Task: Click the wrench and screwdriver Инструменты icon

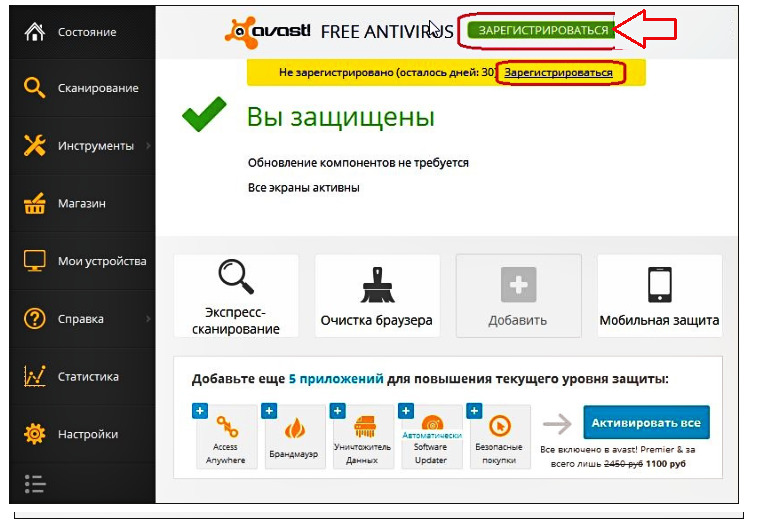Action: click(34, 145)
